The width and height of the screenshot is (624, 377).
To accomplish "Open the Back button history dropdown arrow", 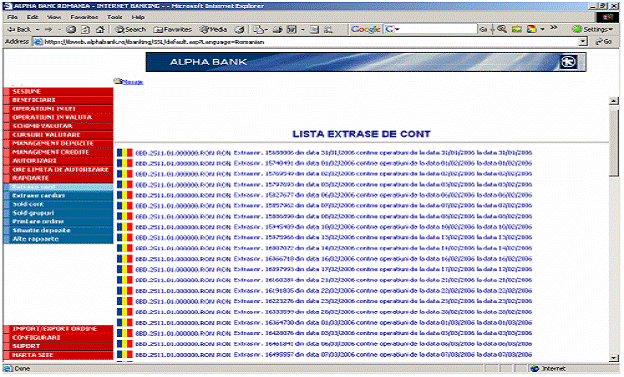I will (x=37, y=29).
